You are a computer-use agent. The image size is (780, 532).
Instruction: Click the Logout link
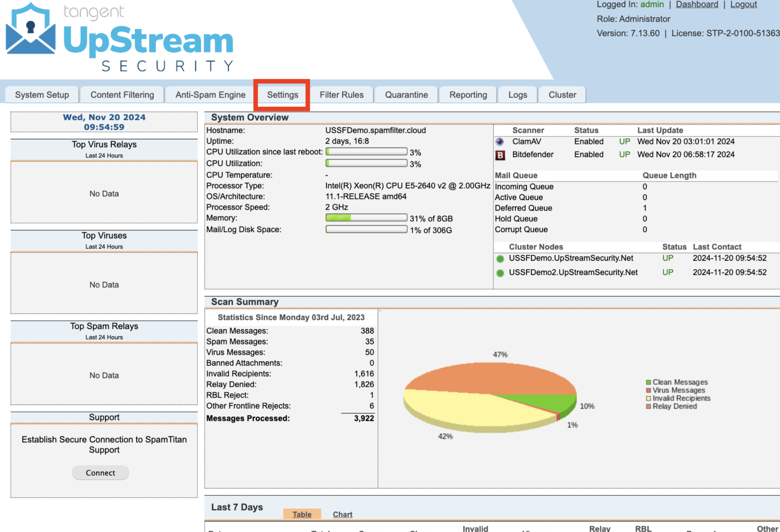point(743,4)
